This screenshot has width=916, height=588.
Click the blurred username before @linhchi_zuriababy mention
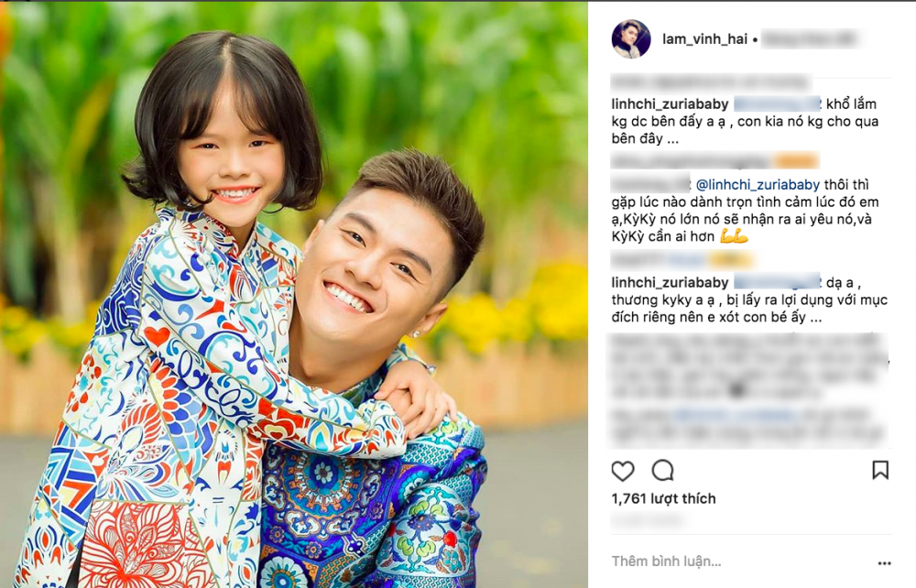click(650, 184)
